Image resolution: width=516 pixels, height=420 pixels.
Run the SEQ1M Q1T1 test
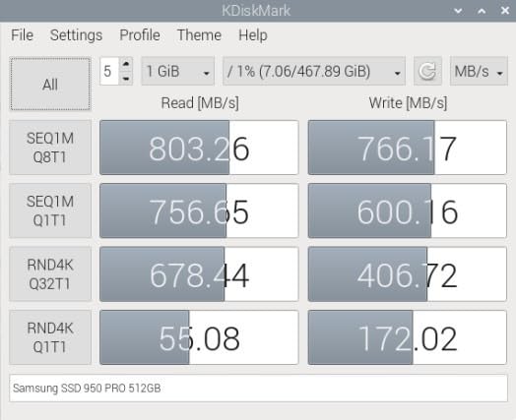(50, 210)
